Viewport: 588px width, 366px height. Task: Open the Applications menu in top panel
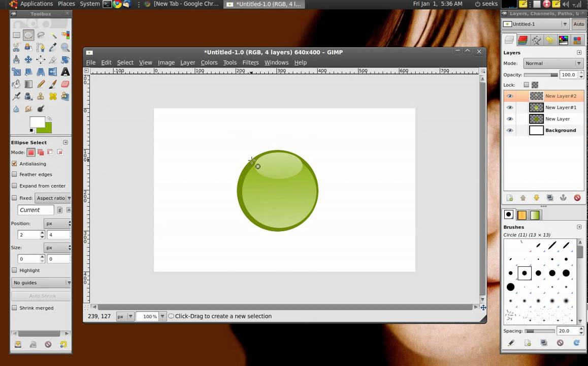37,4
